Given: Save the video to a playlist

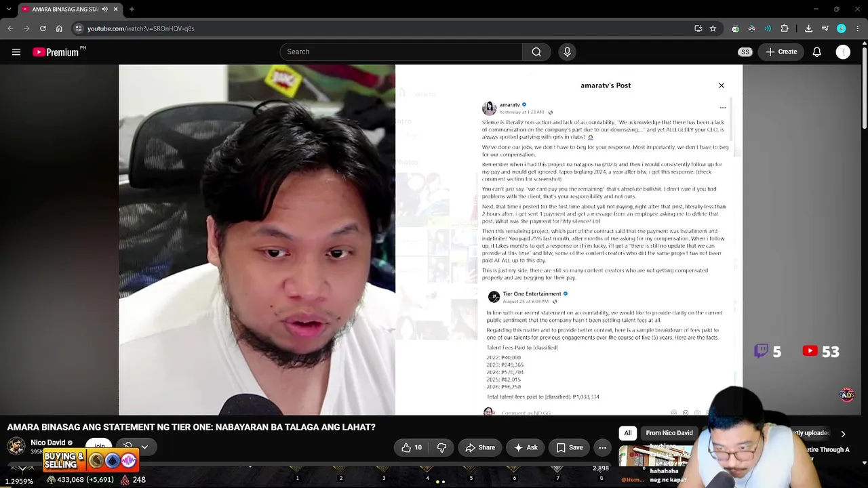Looking at the screenshot, I should [570, 447].
